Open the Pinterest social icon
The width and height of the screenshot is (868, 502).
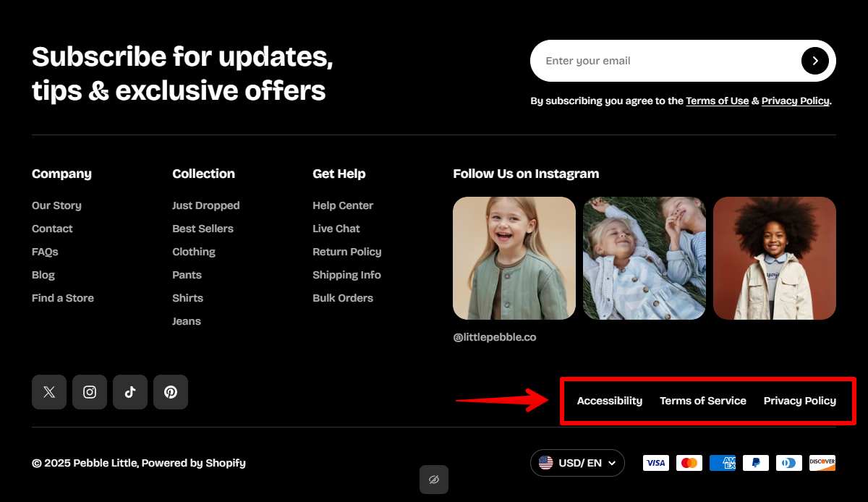171,392
